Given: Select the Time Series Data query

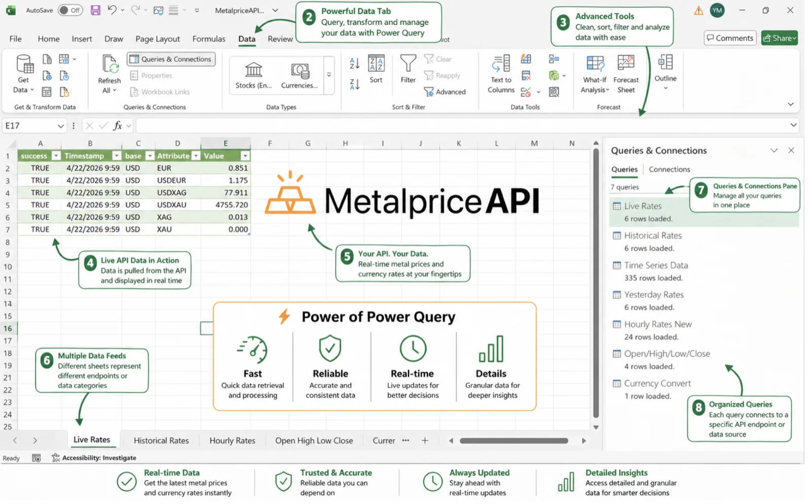Looking at the screenshot, I should [704, 271].
